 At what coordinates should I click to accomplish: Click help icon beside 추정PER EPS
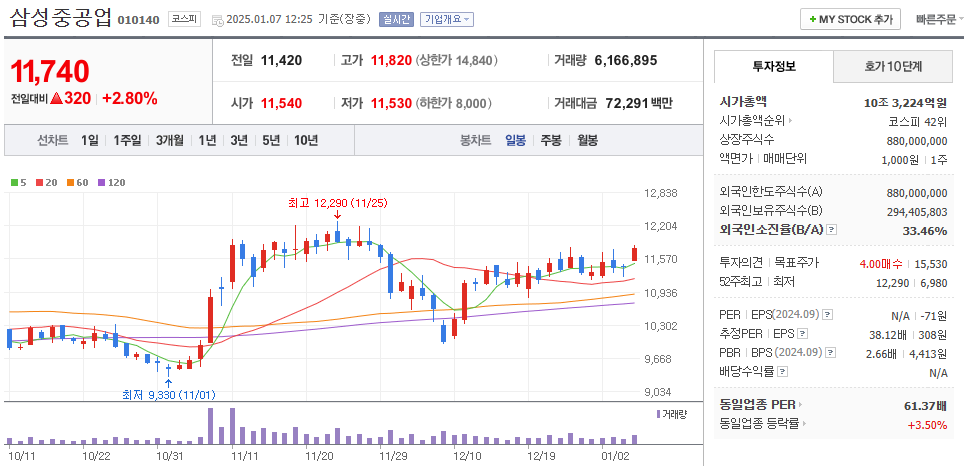tap(802, 334)
